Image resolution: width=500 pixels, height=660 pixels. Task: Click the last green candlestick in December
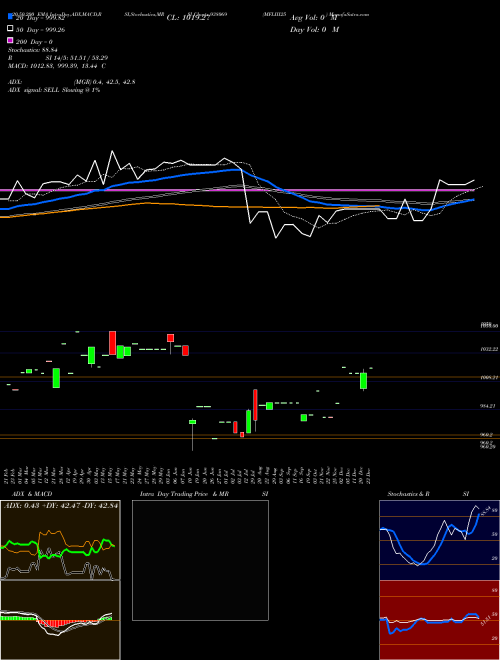[363, 381]
